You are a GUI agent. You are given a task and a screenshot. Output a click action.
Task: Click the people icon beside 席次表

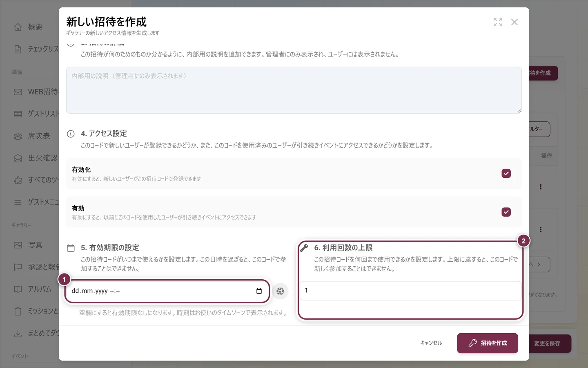tap(18, 136)
